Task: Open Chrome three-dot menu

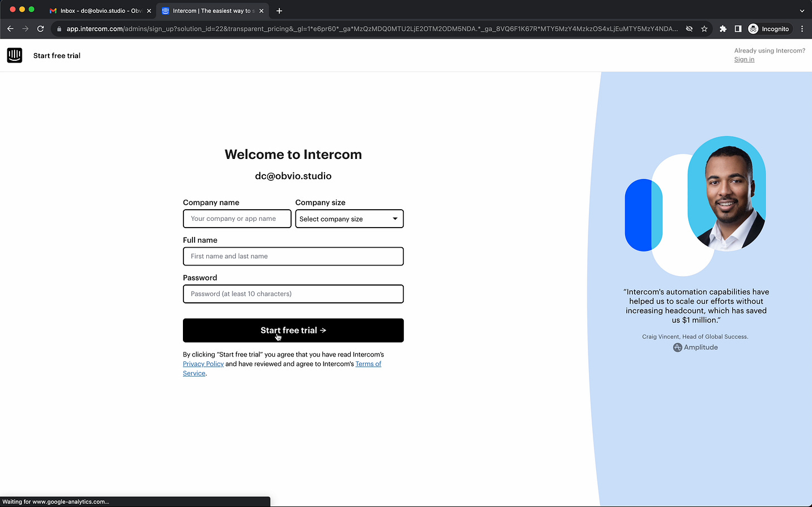Action: [x=803, y=29]
